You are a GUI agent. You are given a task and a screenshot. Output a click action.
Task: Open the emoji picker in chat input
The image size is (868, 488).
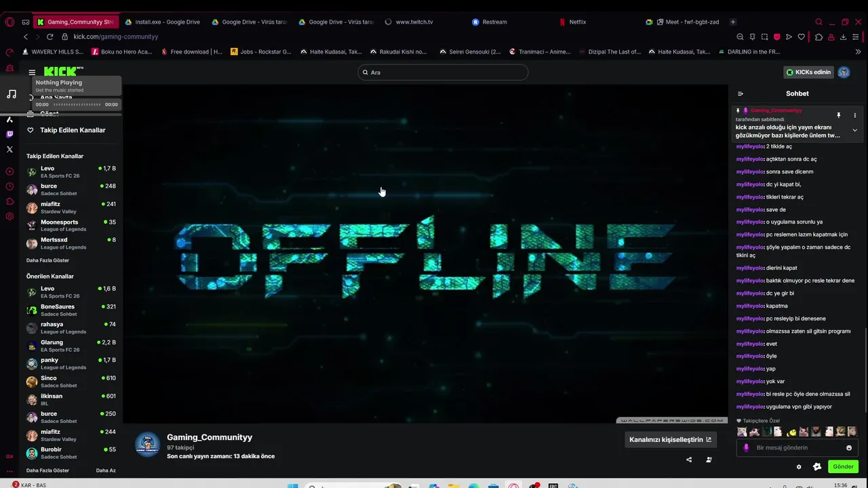click(849, 447)
